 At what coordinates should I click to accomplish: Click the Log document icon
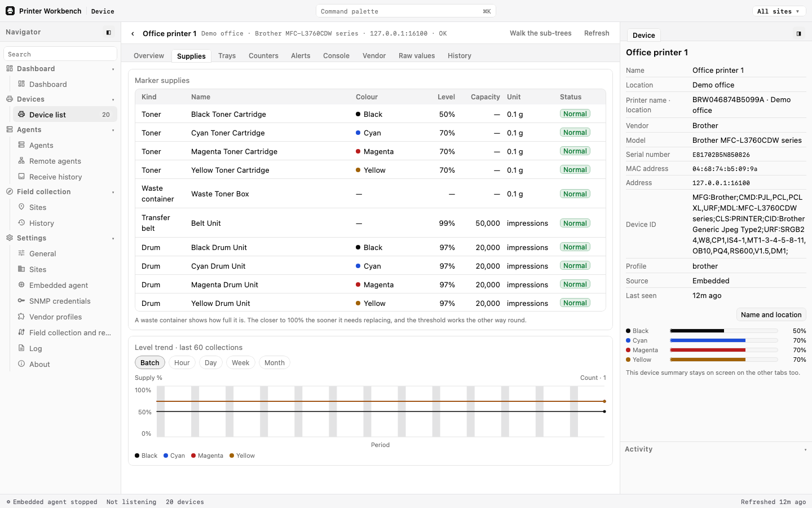(x=21, y=348)
